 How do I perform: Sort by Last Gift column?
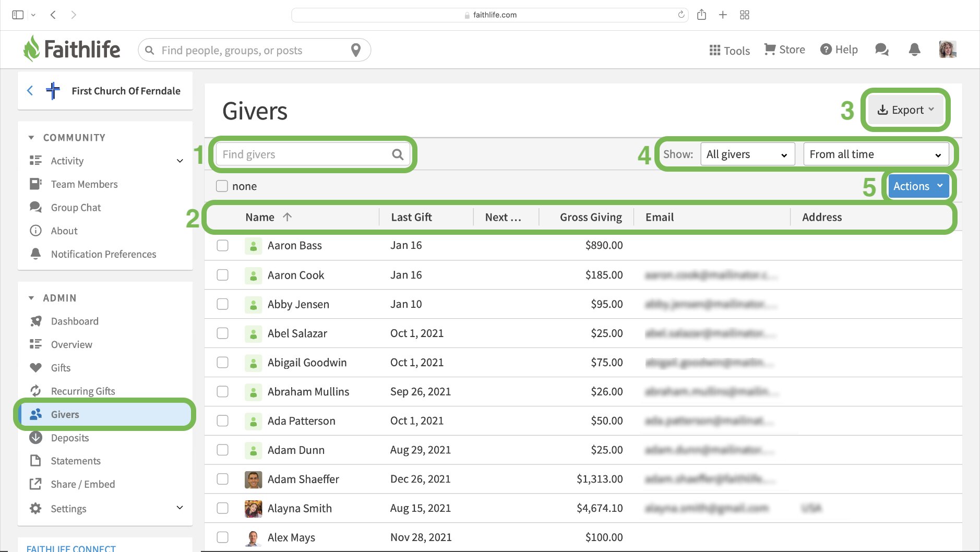[411, 217]
